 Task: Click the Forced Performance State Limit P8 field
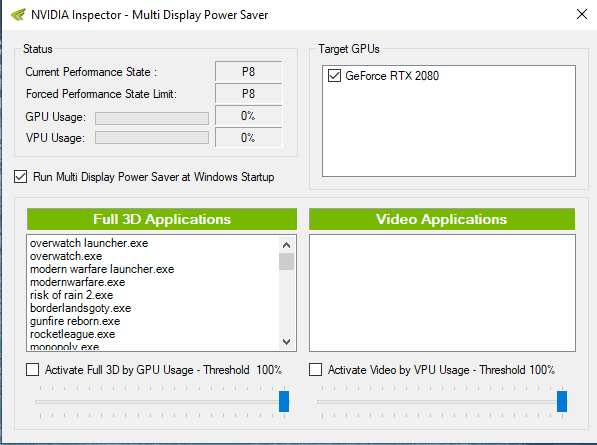[x=249, y=94]
